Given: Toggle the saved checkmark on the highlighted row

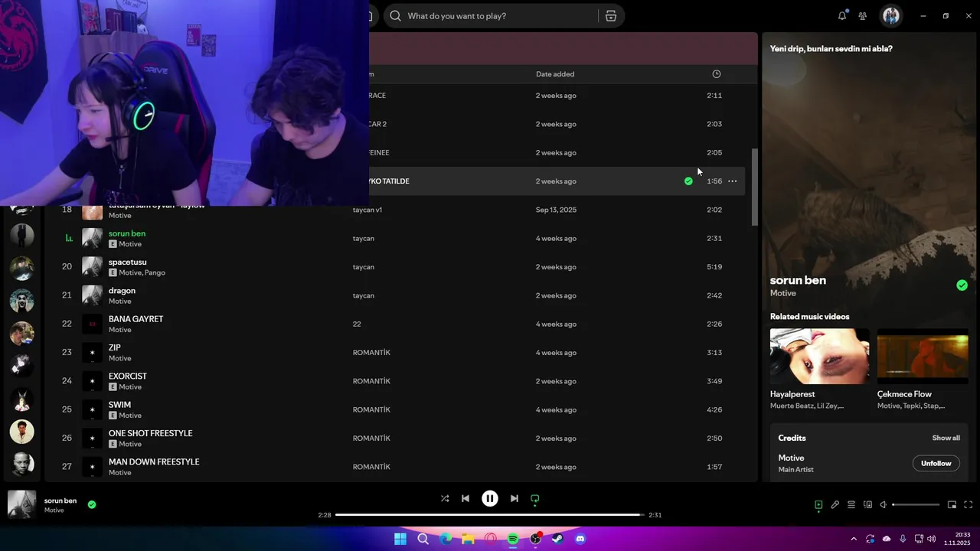Looking at the screenshot, I should pyautogui.click(x=688, y=181).
